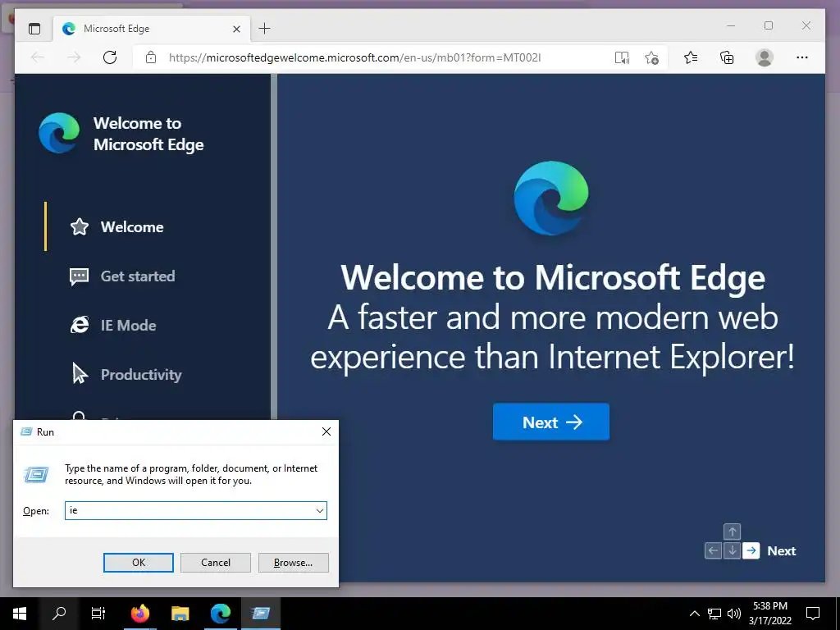Image resolution: width=840 pixels, height=630 pixels.
Task: Open Edge Settings and more menu
Action: tap(802, 57)
